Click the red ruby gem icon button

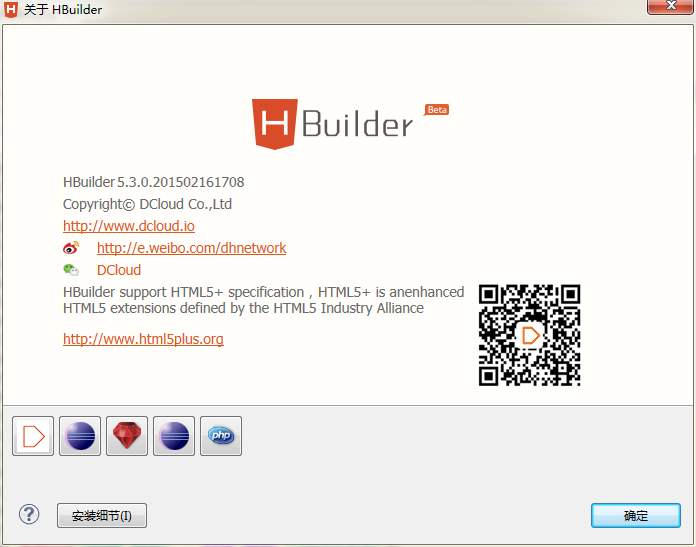pyautogui.click(x=127, y=436)
